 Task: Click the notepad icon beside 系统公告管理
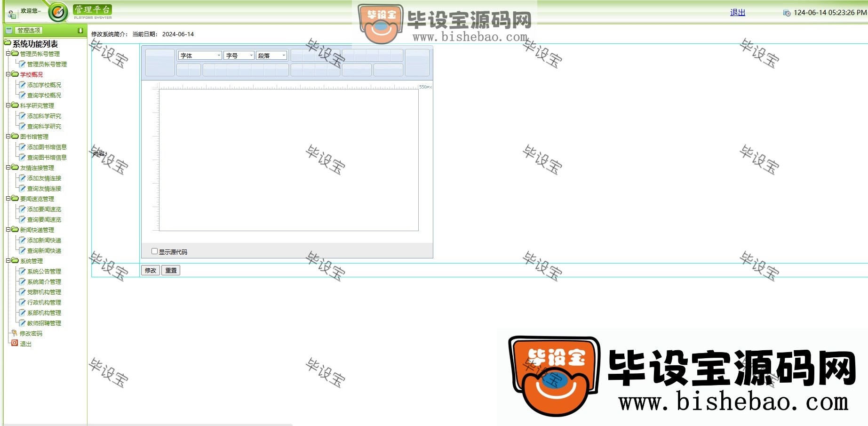click(x=22, y=271)
